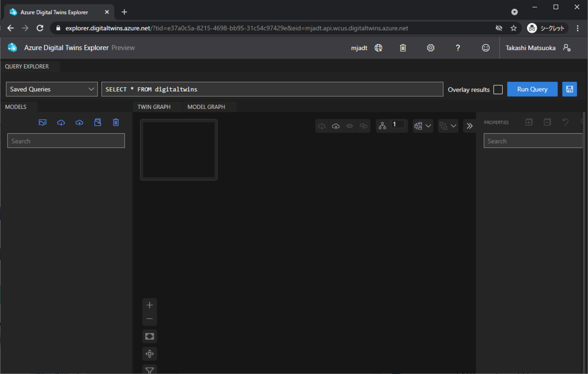588x374 pixels.
Task: Click the undo arrow in Properties panel
Action: pos(565,122)
